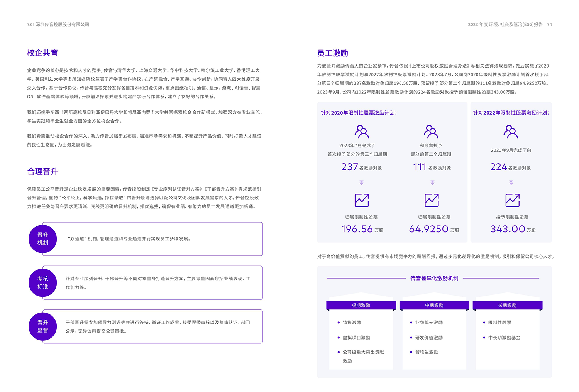Click the people icon above 224 名激励对象
This screenshot has width=579, height=392.
click(511, 132)
